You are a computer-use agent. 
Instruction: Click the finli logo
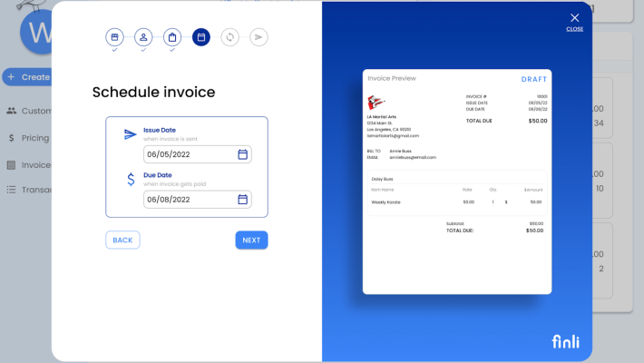point(565,342)
